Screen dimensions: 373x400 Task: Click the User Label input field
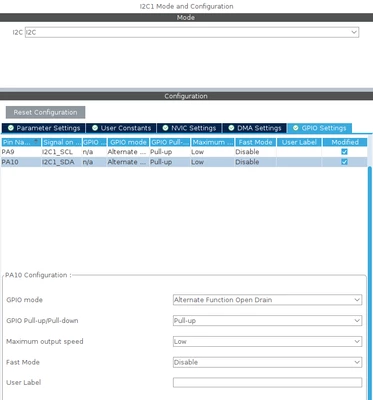pyautogui.click(x=267, y=382)
